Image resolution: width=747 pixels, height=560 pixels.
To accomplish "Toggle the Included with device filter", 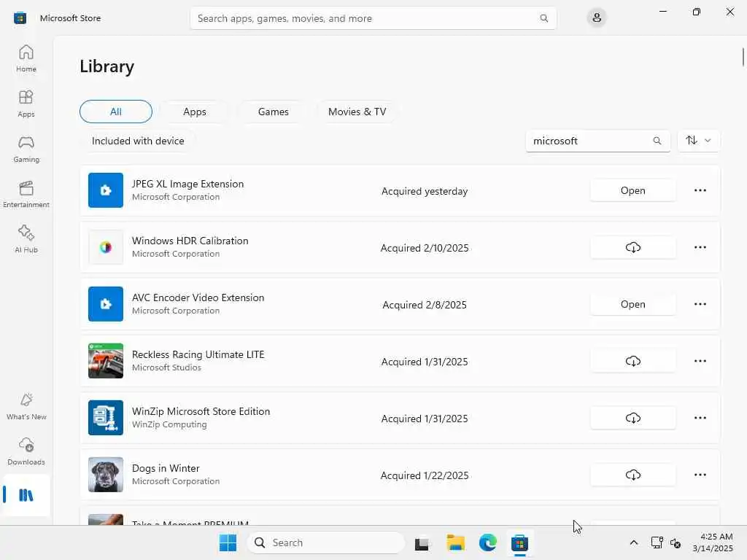I will pos(138,141).
